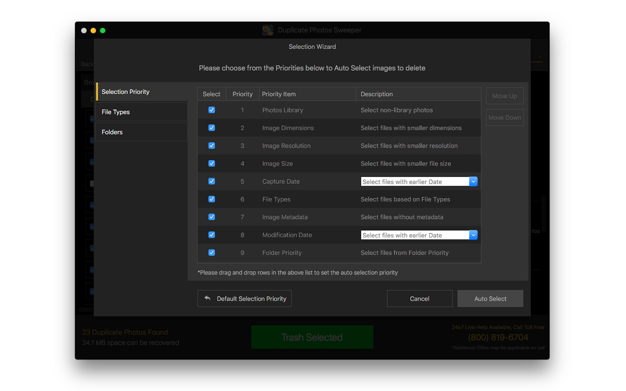Click the undo arrow icon beside Default Selection Priority
626x391 pixels.
tap(207, 298)
